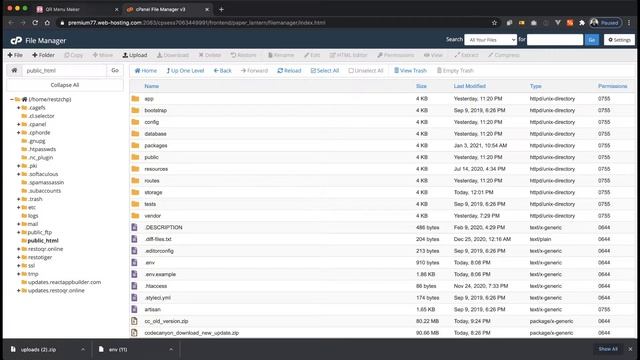Click the Compress toolbar button

[504, 55]
